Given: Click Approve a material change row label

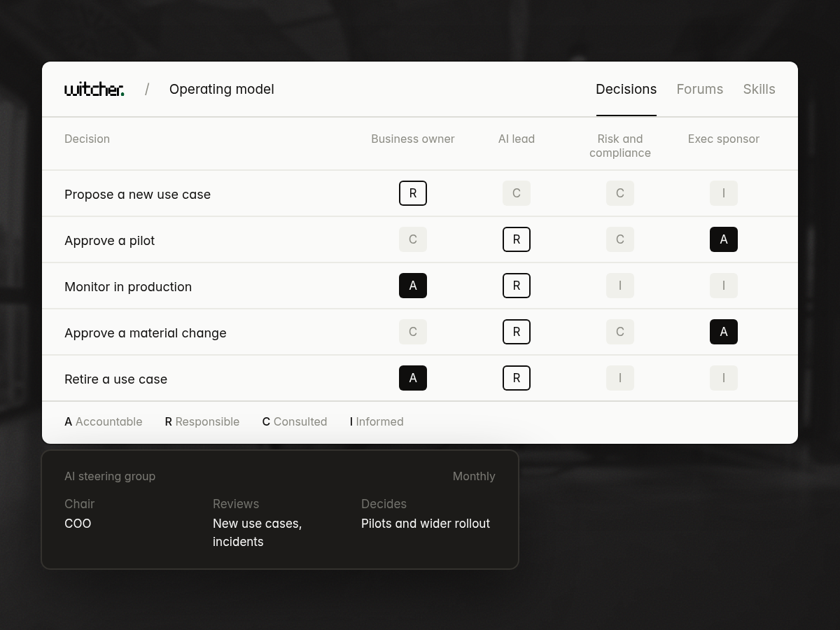Looking at the screenshot, I should 146,332.
